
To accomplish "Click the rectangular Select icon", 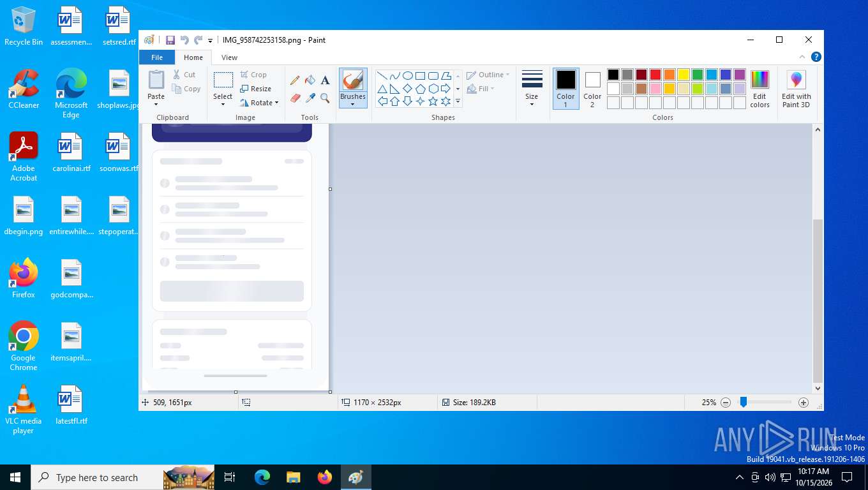I will 223,80.
